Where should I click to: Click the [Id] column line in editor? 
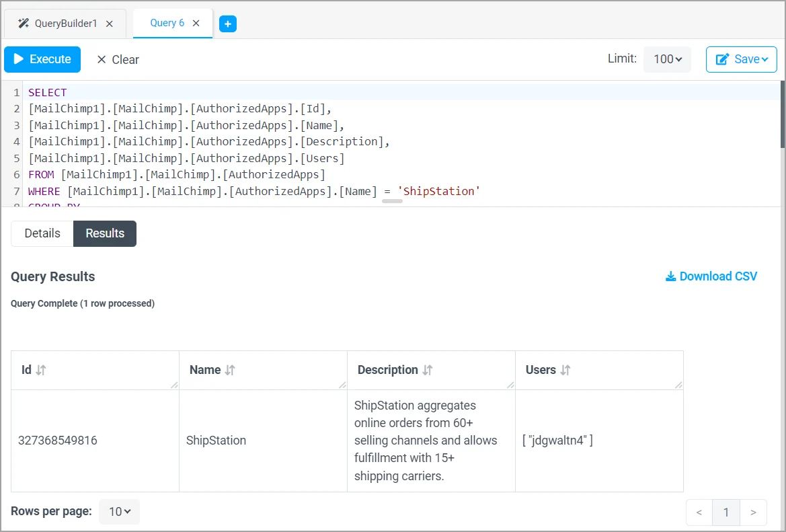click(180, 109)
